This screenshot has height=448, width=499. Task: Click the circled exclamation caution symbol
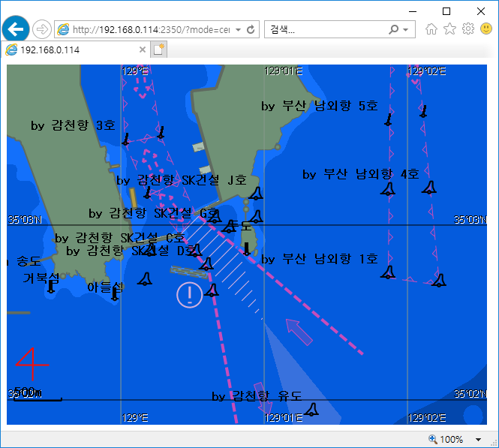pos(189,294)
